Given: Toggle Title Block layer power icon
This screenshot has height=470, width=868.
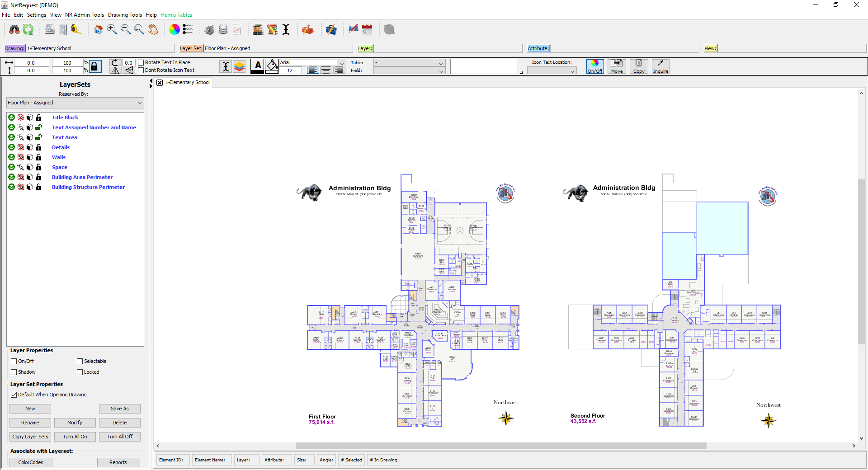Looking at the screenshot, I should pos(12,117).
